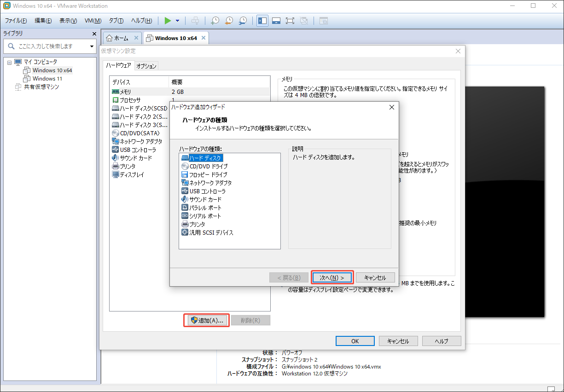Select マイ コンピュータ in the library tree
Screen dimensions: 564x392
point(41,62)
